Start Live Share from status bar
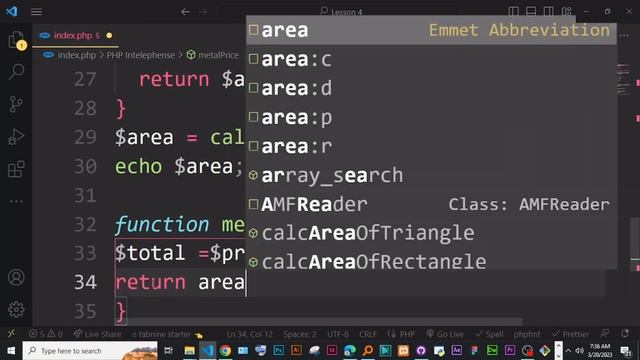This screenshot has height=360, width=640. [x=97, y=334]
